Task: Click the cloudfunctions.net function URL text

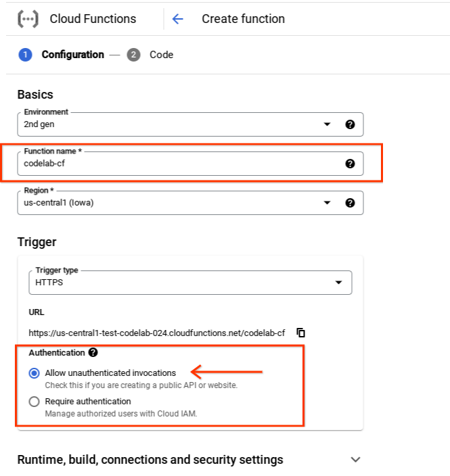Action: point(156,333)
